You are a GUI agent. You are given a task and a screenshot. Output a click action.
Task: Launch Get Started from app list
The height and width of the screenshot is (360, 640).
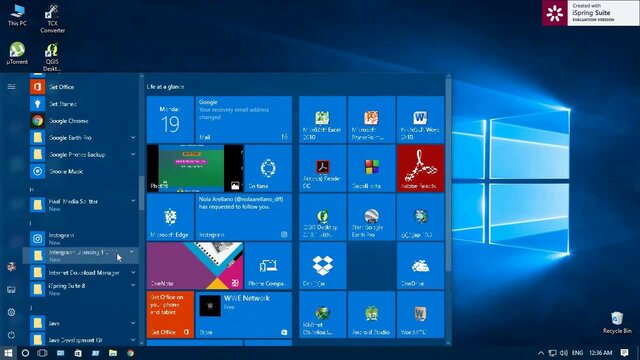84,104
